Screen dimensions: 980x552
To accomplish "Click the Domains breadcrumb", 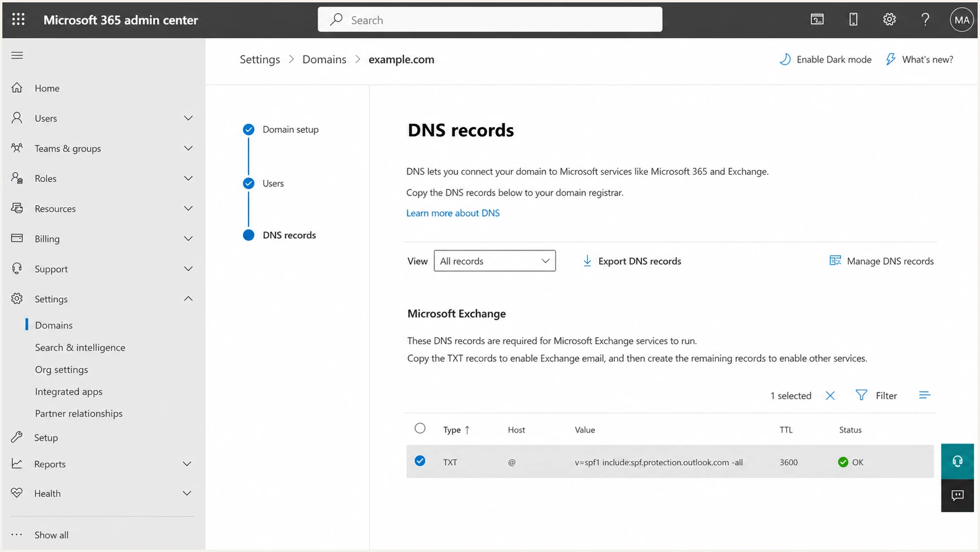I will 324,59.
